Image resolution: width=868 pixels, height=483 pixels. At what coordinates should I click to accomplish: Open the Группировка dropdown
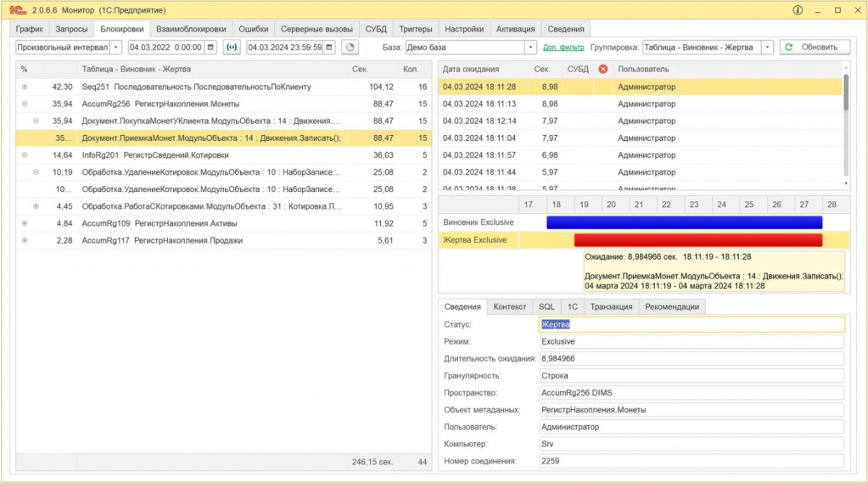(767, 47)
